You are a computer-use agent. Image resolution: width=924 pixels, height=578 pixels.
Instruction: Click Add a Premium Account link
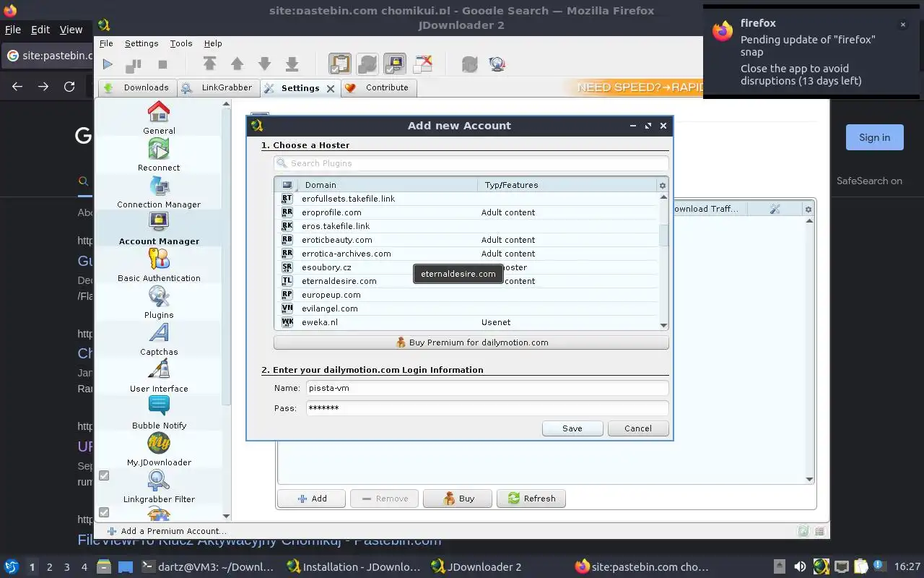(166, 531)
